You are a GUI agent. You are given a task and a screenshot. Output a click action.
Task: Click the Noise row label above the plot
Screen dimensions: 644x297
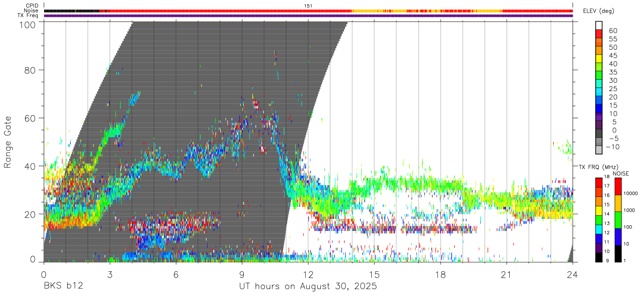31,10
